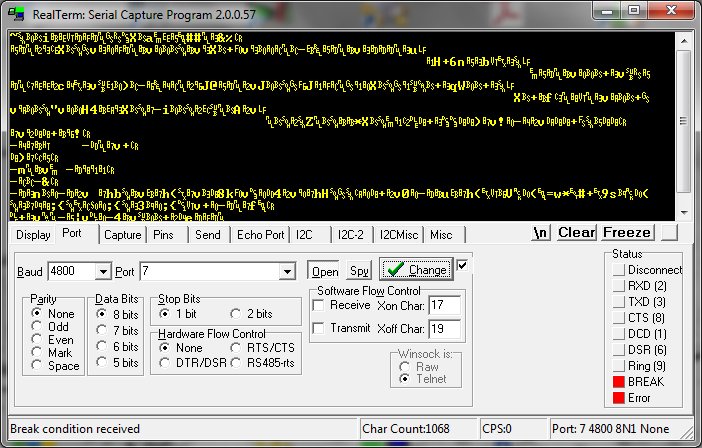Image resolution: width=702 pixels, height=448 pixels.
Task: Click the red BREAK indicator
Action: coord(619,382)
